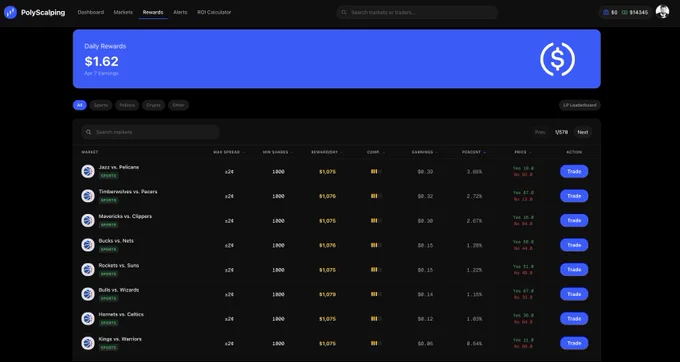680x362 pixels.
Task: Click the PolyScalping logo icon
Action: tap(10, 13)
